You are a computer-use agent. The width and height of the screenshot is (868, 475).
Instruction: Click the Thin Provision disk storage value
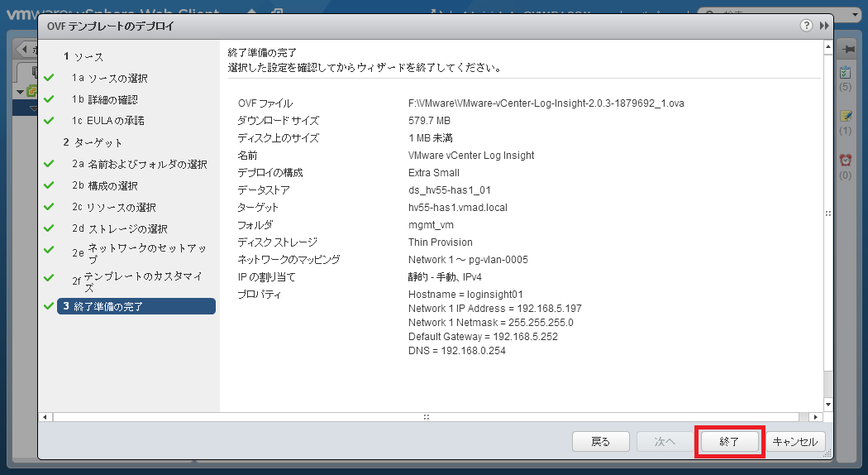coord(441,242)
